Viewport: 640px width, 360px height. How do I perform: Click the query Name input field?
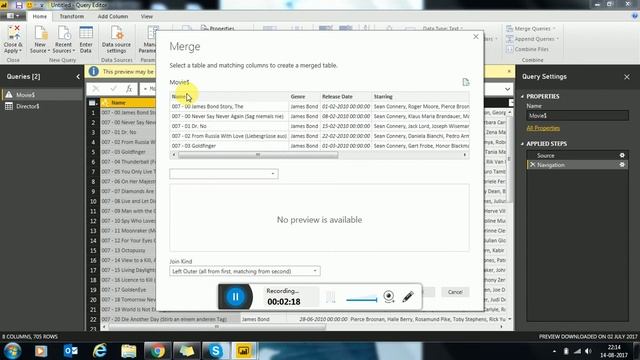click(577, 116)
